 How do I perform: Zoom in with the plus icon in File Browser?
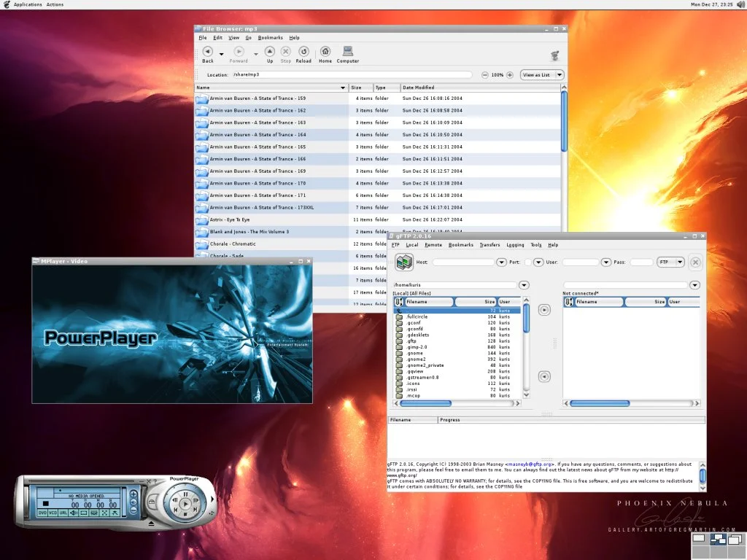coord(509,75)
